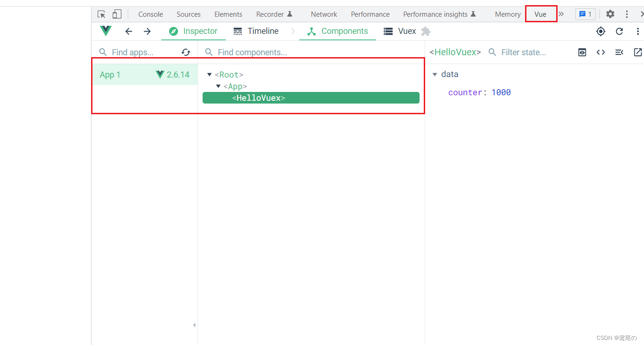Image resolution: width=644 pixels, height=345 pixels.
Task: Open the Recorder tab
Action: (x=274, y=14)
